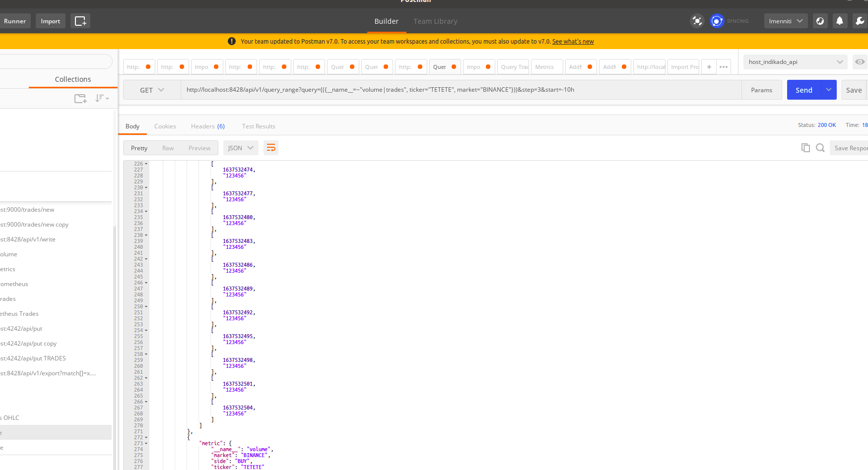Click the interceptor/proxy capture icon
This screenshot has height=470, width=868.
click(x=697, y=21)
